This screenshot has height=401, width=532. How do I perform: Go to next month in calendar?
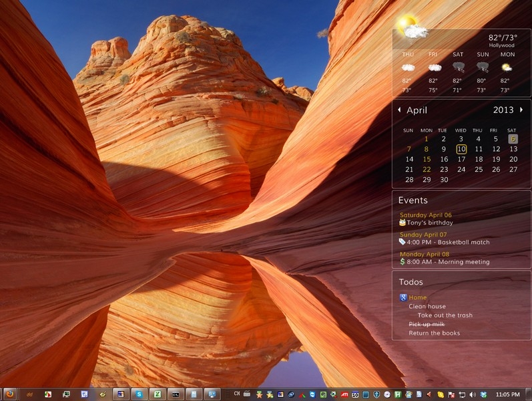521,110
